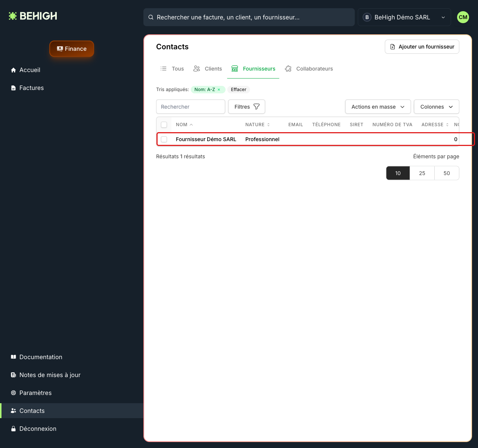Toggle the select-all header checkbox
Screen dimensions: 478x448
(x=164, y=125)
